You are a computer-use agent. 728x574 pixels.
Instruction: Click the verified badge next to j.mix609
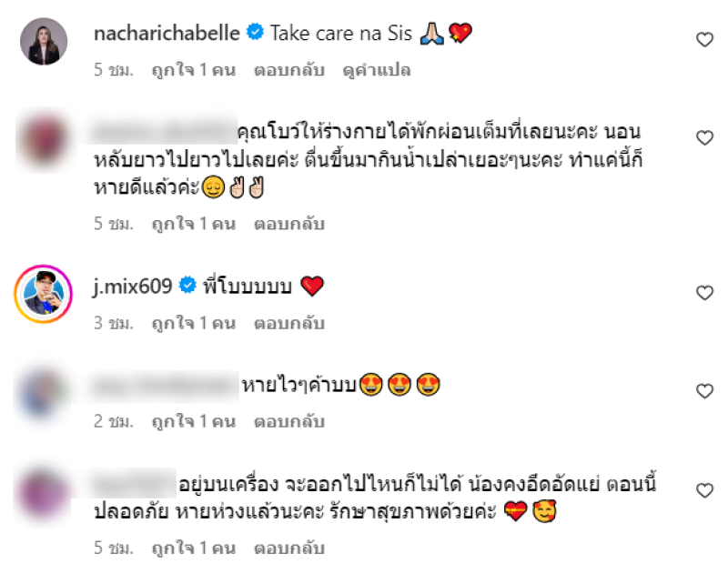[x=187, y=285]
